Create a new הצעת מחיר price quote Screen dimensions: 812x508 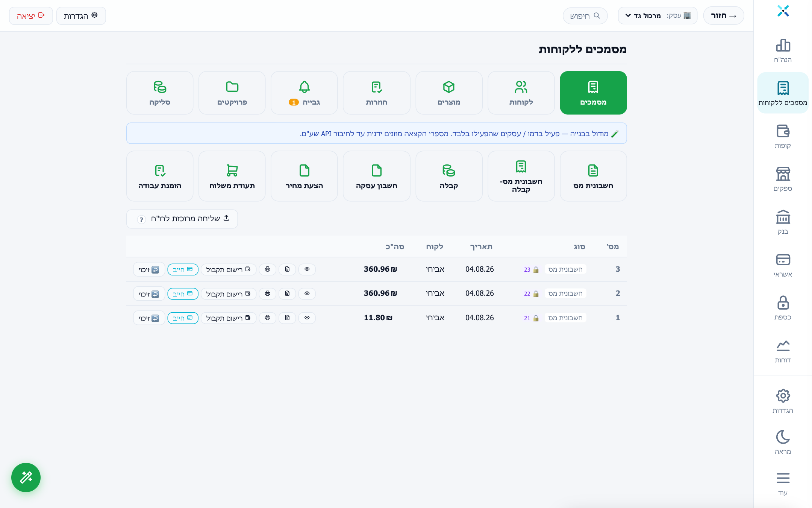[x=304, y=176]
